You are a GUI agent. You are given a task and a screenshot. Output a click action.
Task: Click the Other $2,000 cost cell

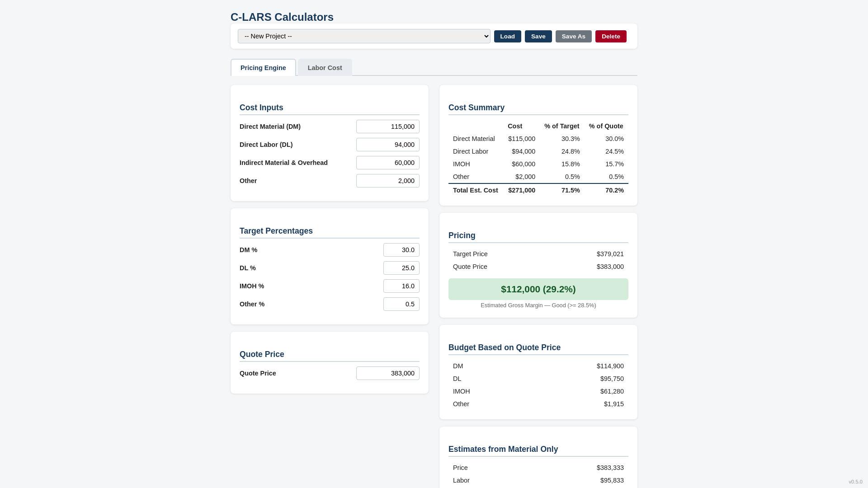click(525, 177)
